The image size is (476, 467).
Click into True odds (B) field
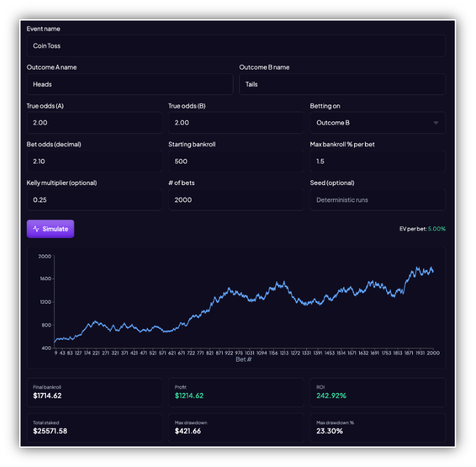tap(235, 122)
